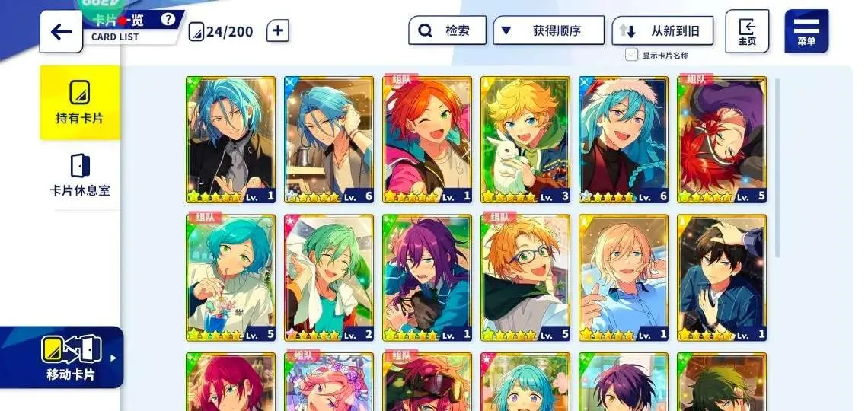The image size is (868, 411).
Task: Click the back arrow button
Action: click(61, 31)
